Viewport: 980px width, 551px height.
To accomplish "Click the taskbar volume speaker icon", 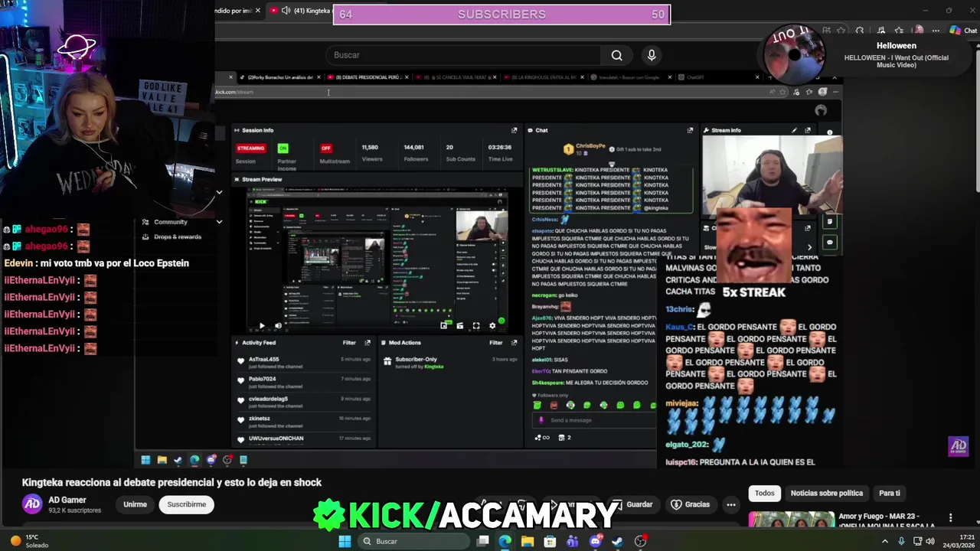I will coord(930,541).
